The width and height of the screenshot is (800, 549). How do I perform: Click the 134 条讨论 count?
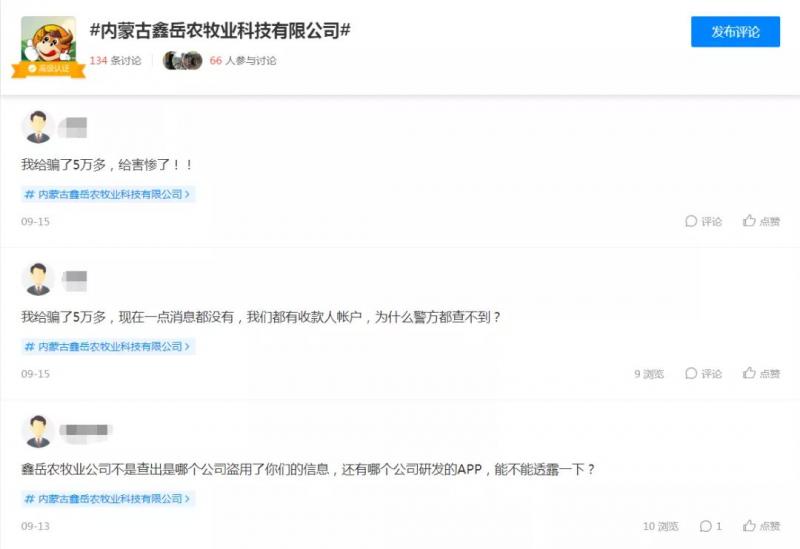tap(115, 60)
